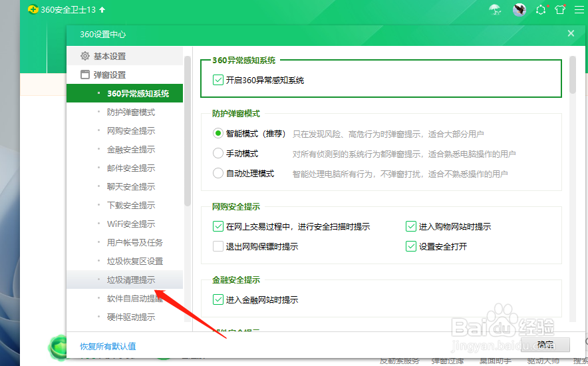Screen dimensions: 588x366
Task: Go to 垃圾恢复区设置 sidebar item
Action: pyautogui.click(x=124, y=261)
